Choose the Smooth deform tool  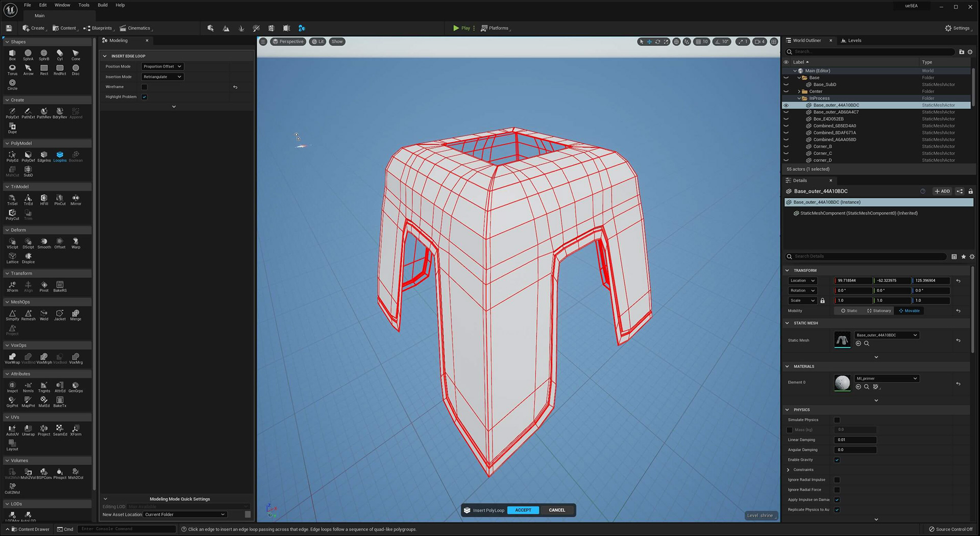(44, 243)
